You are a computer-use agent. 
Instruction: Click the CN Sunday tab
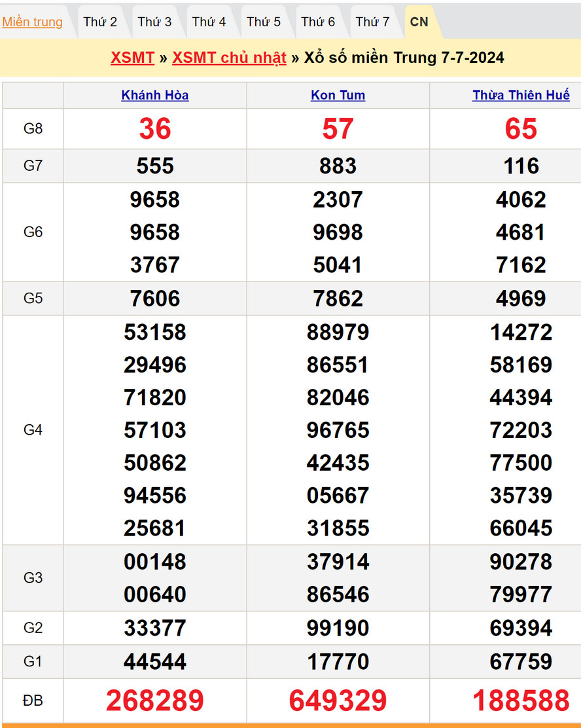419,22
